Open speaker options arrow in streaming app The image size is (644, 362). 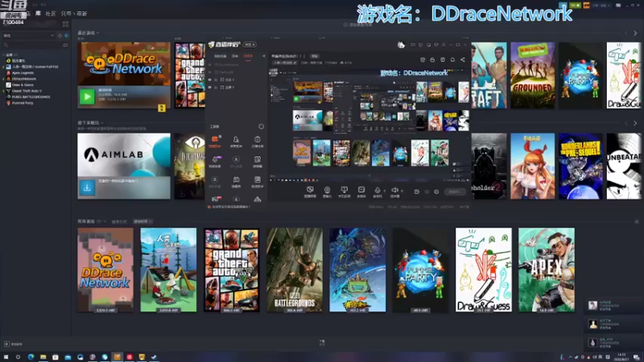(402, 191)
